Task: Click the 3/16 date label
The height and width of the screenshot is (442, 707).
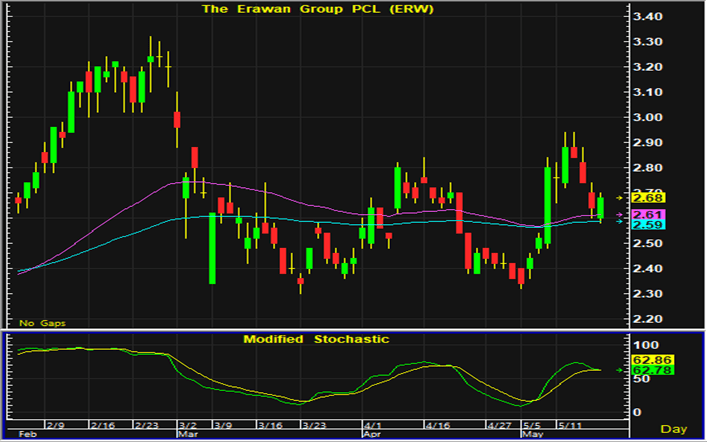Action: 269,425
